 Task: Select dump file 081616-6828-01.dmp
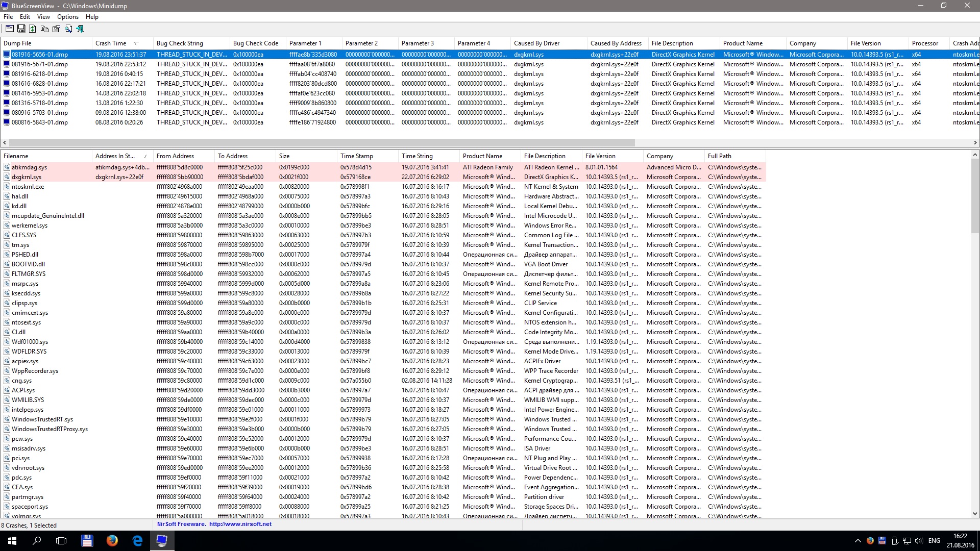click(x=40, y=84)
